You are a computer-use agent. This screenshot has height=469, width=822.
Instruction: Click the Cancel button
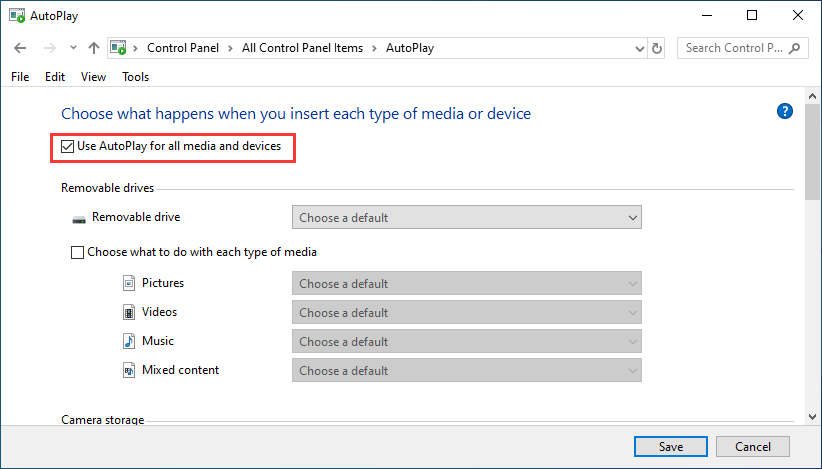click(753, 446)
